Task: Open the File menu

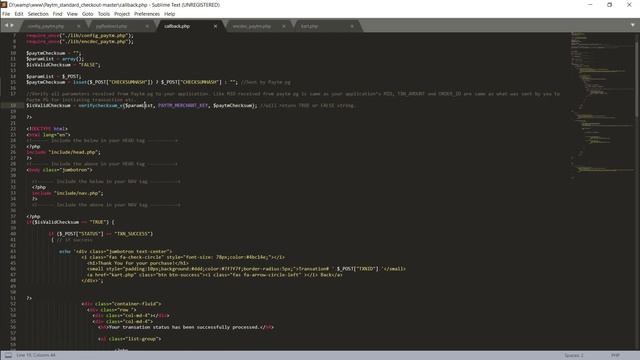Action: pos(6,14)
